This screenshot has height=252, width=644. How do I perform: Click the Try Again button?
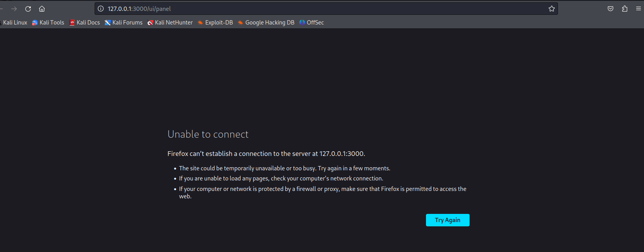(x=448, y=220)
